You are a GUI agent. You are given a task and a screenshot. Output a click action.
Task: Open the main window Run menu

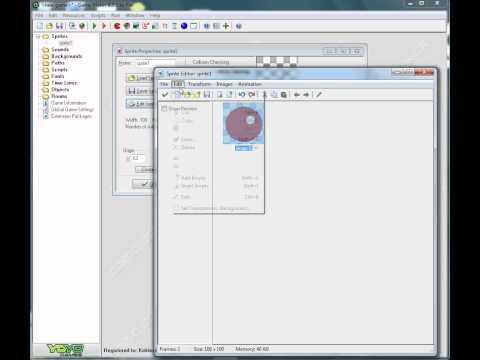[115, 15]
